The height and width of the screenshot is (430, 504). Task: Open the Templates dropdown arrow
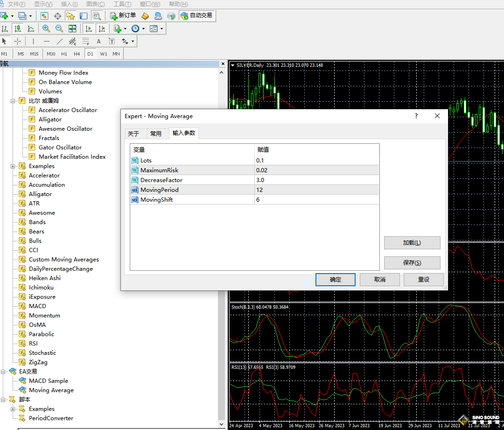(161, 28)
